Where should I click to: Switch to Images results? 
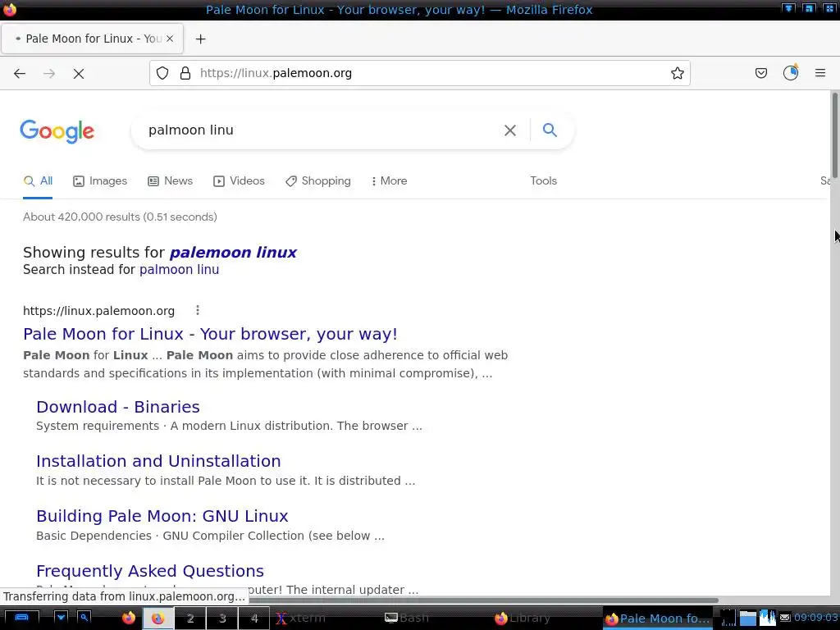click(100, 181)
